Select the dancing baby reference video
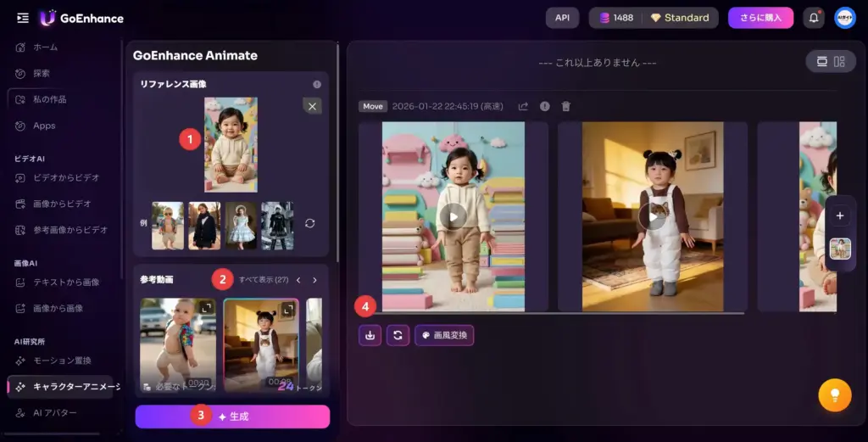Screen dimensions: 868x442 (178, 344)
